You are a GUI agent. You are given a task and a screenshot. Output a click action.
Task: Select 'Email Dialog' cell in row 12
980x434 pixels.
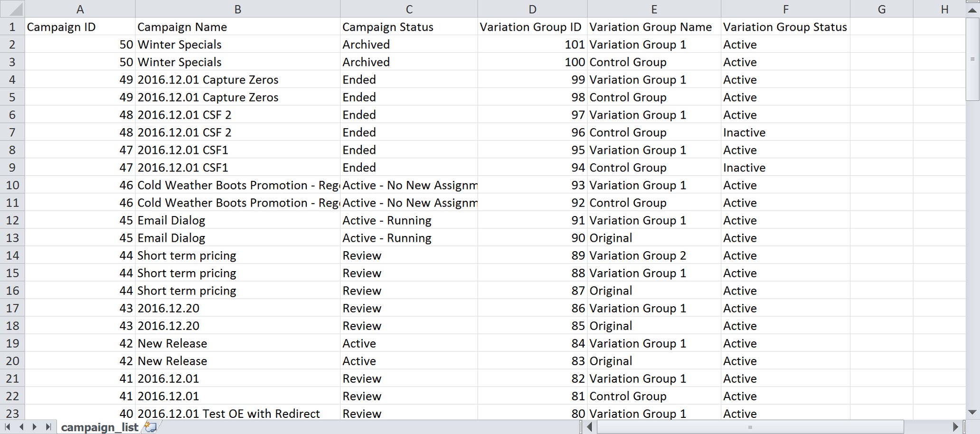pyautogui.click(x=238, y=220)
